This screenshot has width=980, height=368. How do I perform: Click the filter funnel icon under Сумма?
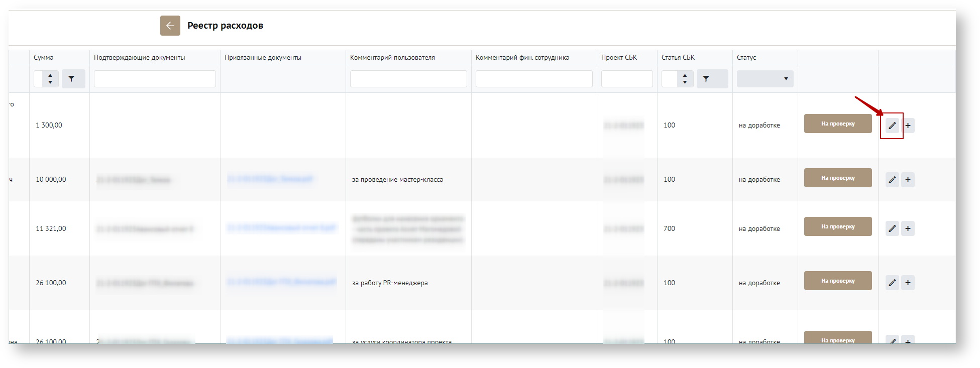[73, 79]
